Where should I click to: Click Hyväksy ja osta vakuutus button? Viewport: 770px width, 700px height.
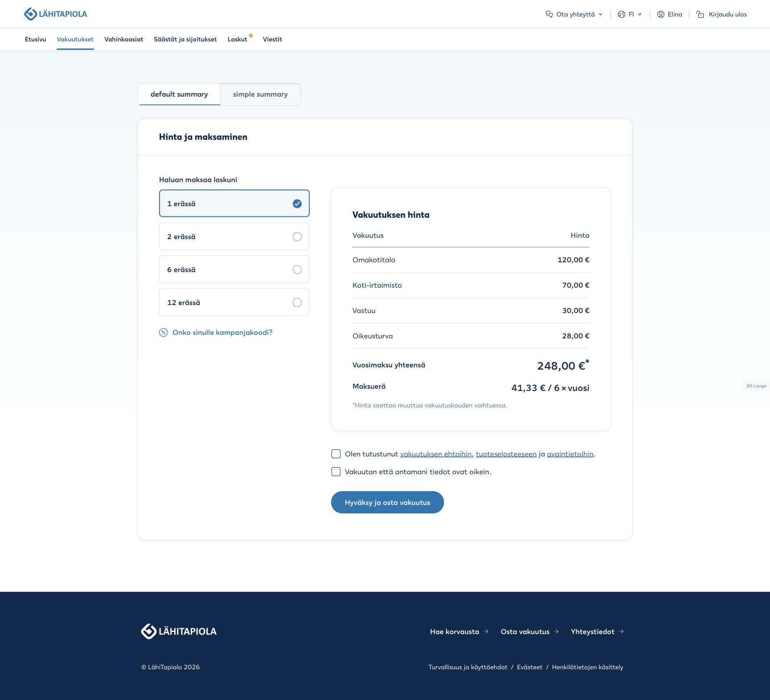pyautogui.click(x=387, y=502)
